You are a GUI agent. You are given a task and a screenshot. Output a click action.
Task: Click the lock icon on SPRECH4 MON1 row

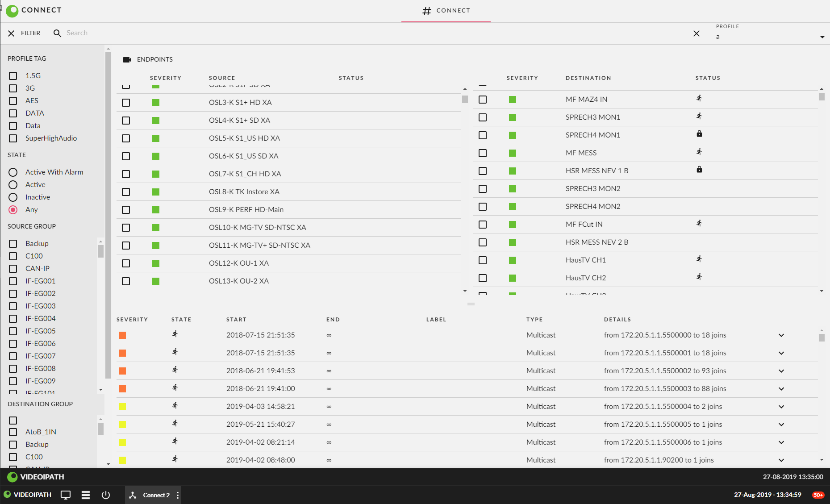point(699,134)
